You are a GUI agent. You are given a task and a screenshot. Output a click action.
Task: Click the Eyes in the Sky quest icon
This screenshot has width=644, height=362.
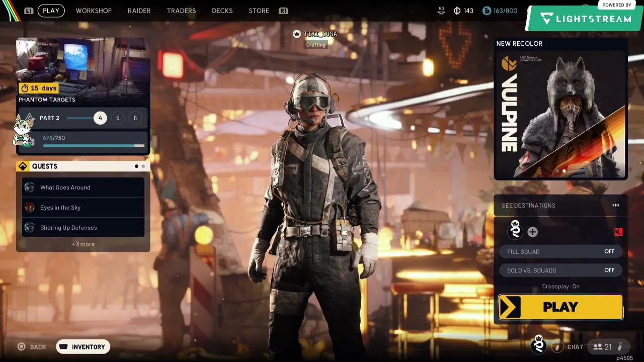pos(30,208)
